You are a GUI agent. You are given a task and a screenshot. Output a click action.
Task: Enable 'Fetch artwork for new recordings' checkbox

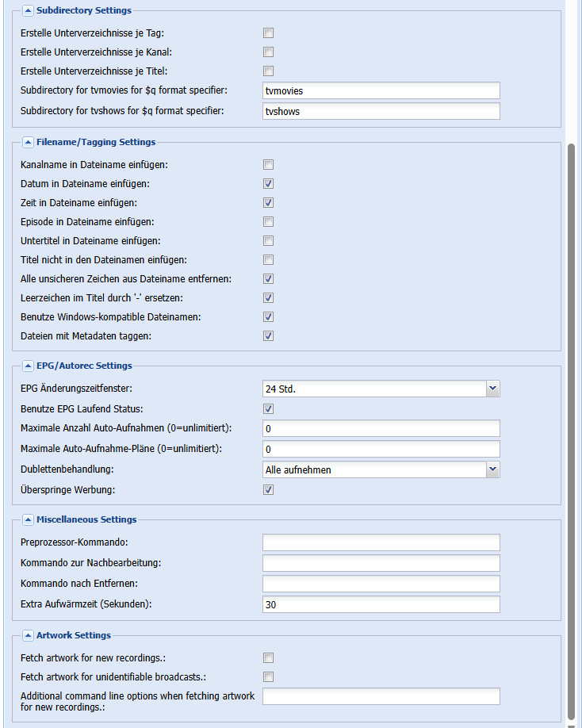[x=268, y=658]
